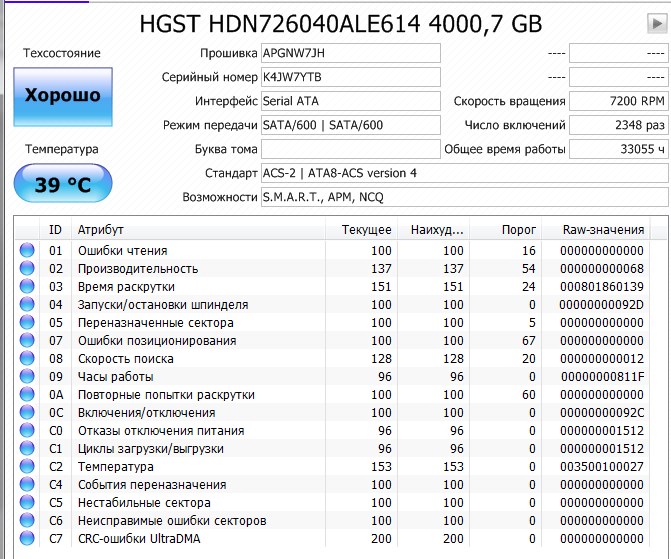
Task: Click the serial number field K4JW7YTB
Action: point(350,77)
